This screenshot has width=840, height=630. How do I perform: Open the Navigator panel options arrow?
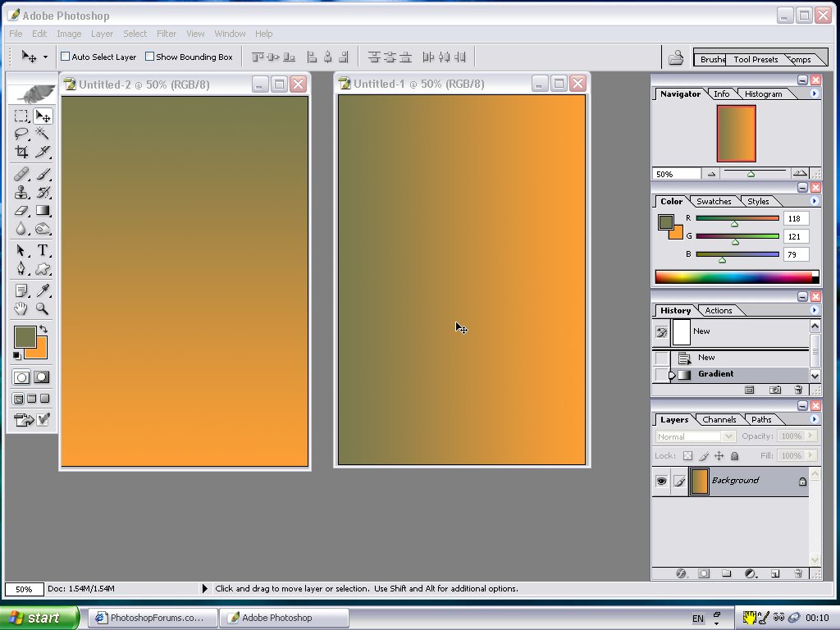[814, 94]
